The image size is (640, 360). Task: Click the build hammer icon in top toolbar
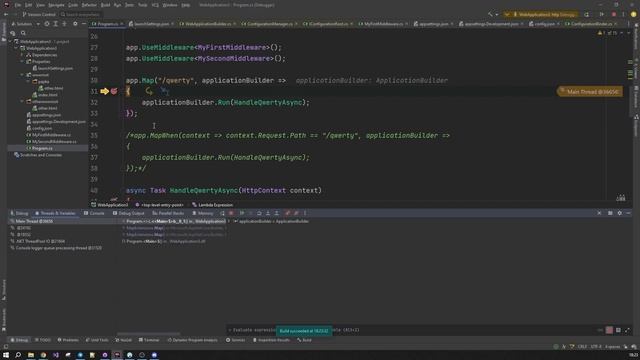490,14
